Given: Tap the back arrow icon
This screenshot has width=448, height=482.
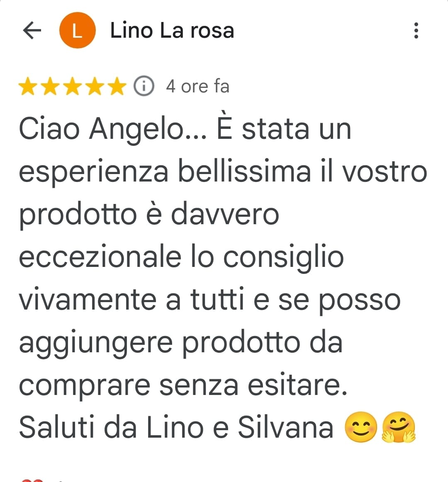Looking at the screenshot, I should [x=32, y=30].
